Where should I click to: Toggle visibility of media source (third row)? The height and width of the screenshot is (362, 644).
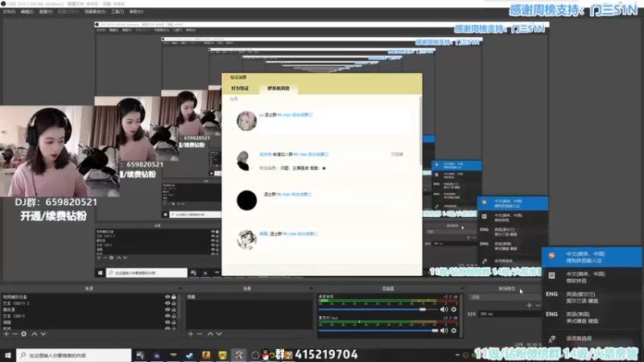pyautogui.click(x=167, y=310)
